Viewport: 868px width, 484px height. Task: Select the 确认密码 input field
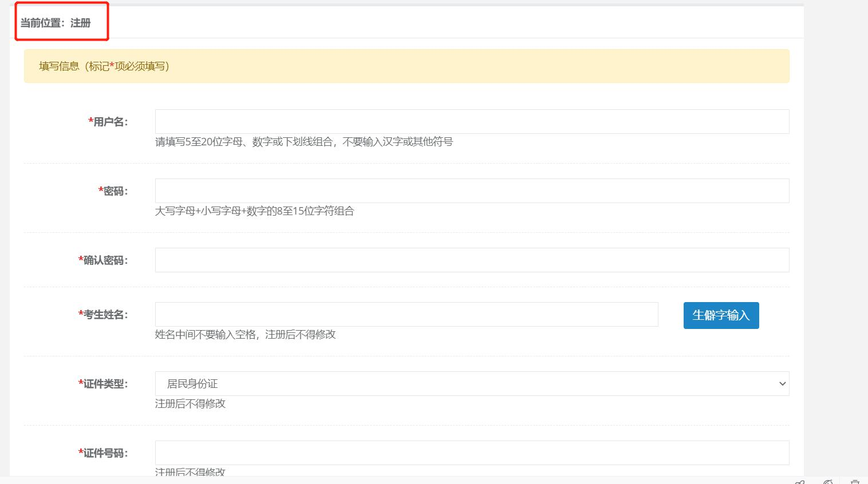[472, 260]
